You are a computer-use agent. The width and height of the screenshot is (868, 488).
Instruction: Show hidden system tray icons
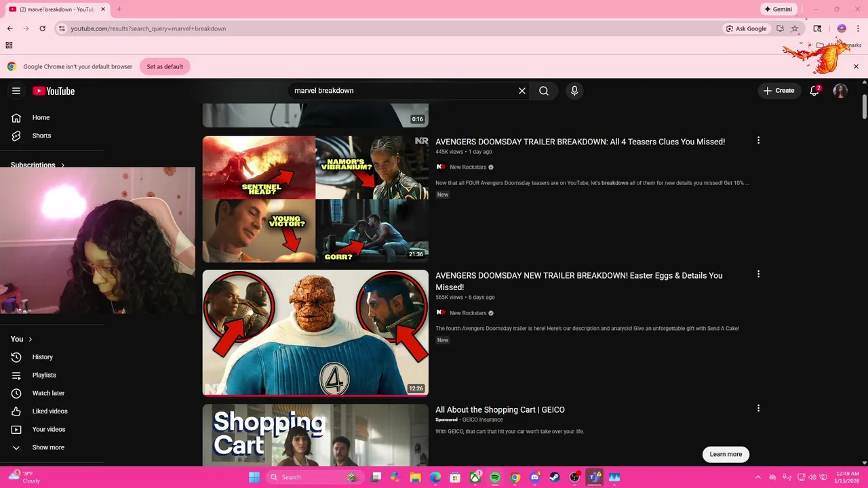758,477
